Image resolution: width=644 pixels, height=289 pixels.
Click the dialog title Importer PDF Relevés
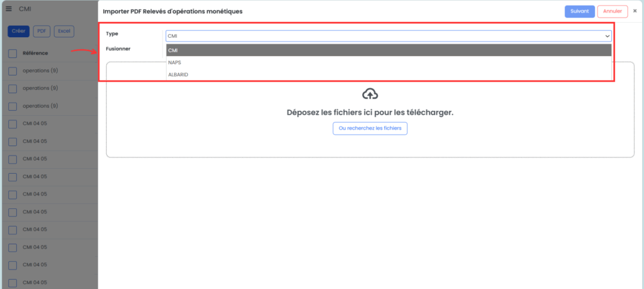172,11
